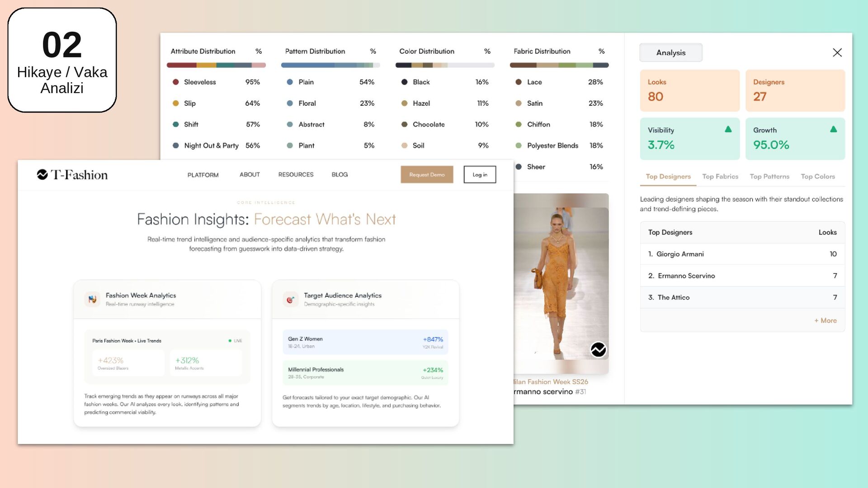Switch to the Top Colors tab
The height and width of the screenshot is (488, 868).
pos(817,177)
